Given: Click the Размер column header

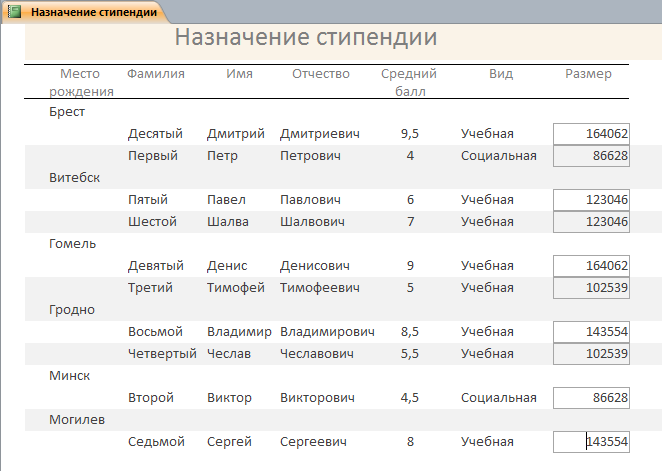Looking at the screenshot, I should [588, 74].
